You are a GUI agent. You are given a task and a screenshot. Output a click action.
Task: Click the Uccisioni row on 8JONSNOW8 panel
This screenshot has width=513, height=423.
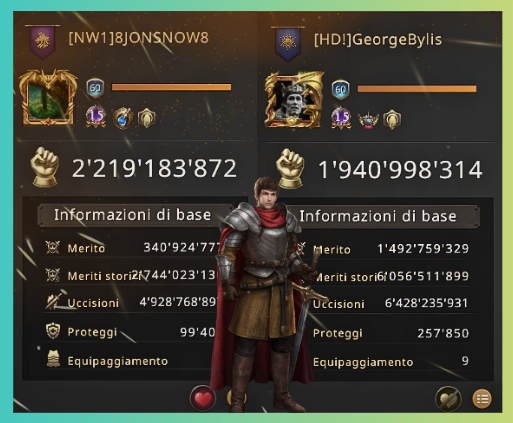pyautogui.click(x=133, y=302)
